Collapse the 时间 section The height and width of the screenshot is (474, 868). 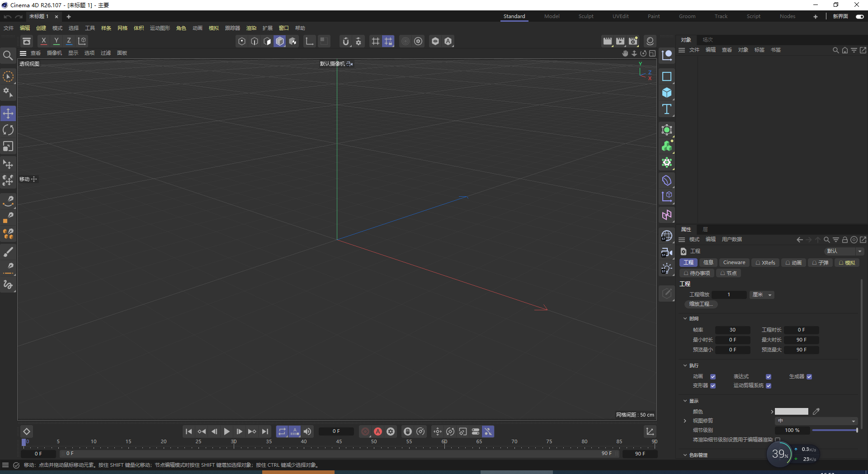(x=685, y=319)
